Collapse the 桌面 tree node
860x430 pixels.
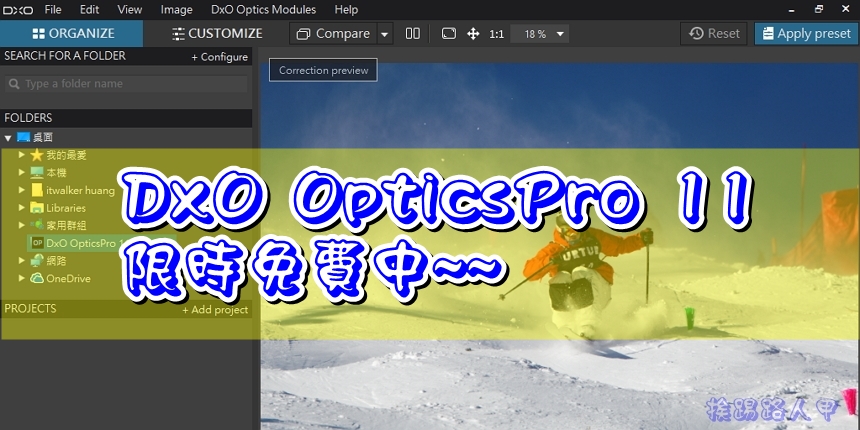click(x=8, y=138)
